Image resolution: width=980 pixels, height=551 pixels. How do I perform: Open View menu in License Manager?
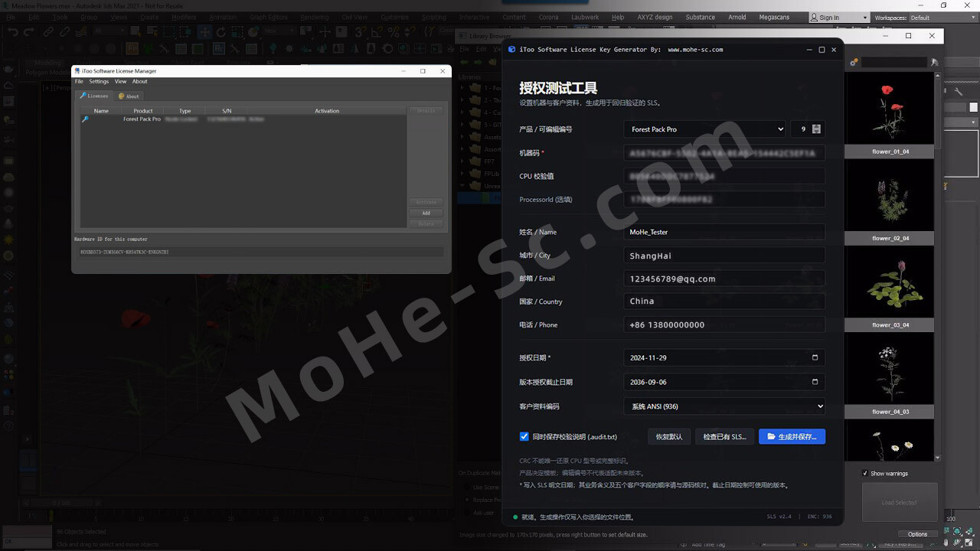[x=120, y=81]
